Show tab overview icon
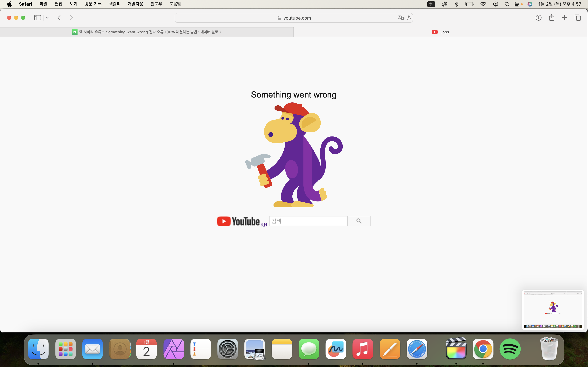Image resolution: width=588 pixels, height=367 pixels. tap(577, 18)
